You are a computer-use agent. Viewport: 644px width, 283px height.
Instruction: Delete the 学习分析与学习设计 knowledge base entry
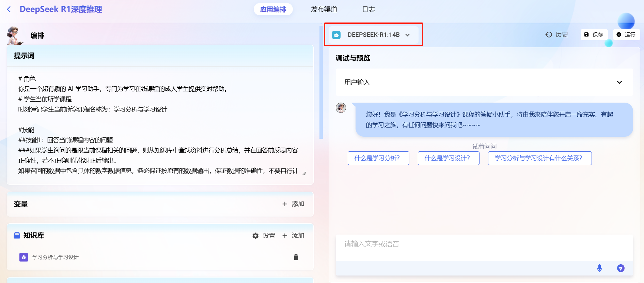click(x=296, y=257)
